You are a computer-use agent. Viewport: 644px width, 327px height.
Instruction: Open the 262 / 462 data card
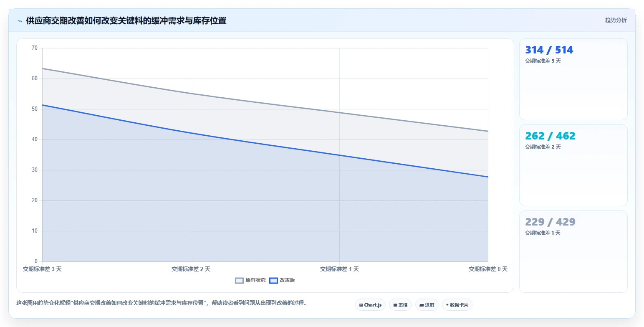pyautogui.click(x=573, y=165)
